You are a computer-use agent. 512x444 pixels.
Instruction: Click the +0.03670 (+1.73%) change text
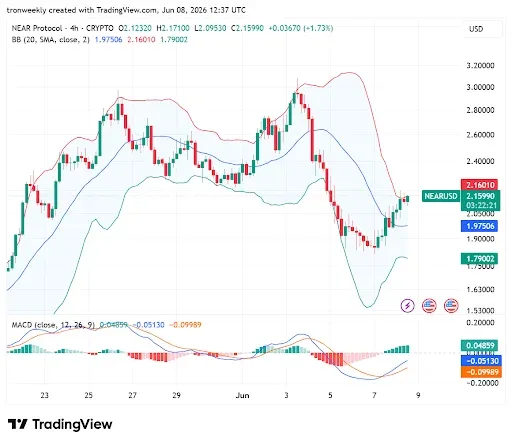point(301,28)
